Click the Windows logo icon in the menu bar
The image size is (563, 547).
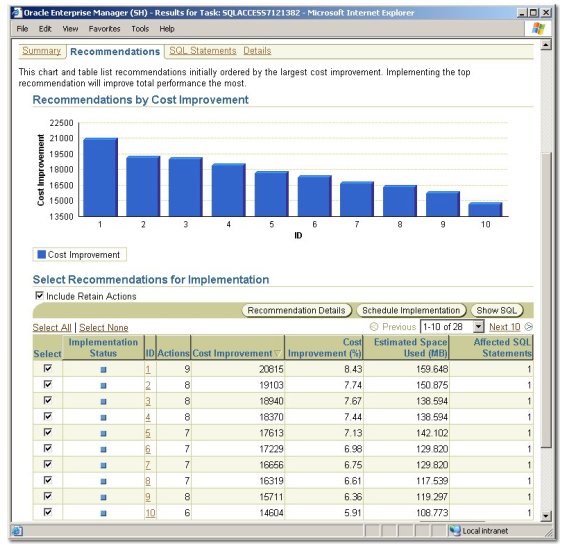[538, 28]
